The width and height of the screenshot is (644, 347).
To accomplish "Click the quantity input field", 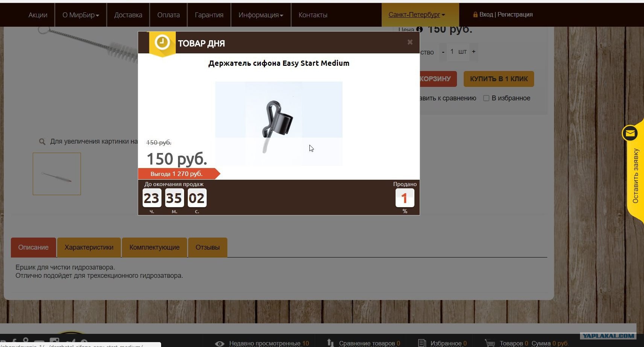I will tap(452, 52).
